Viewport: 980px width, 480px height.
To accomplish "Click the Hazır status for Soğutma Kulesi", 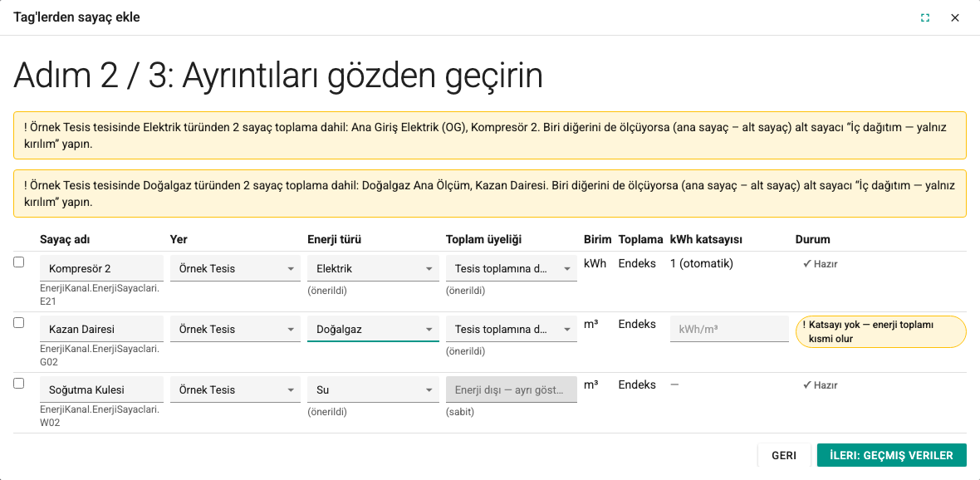I will tap(820, 385).
